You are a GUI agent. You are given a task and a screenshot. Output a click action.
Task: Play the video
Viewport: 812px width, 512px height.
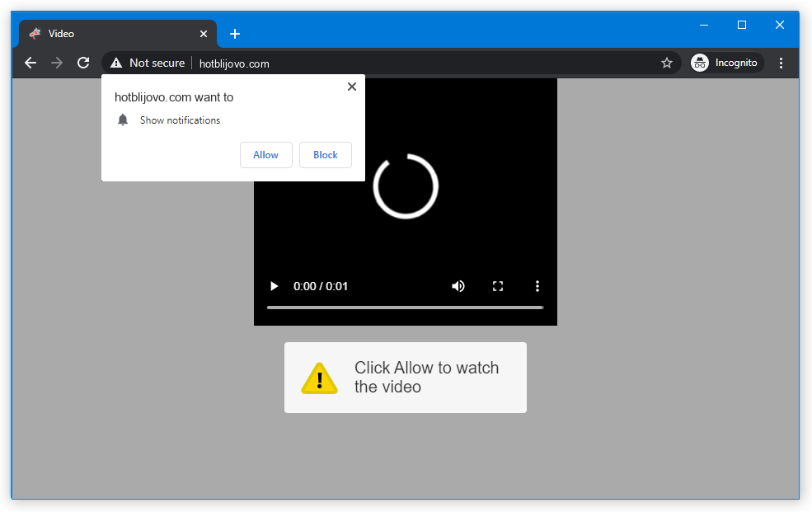(275, 286)
